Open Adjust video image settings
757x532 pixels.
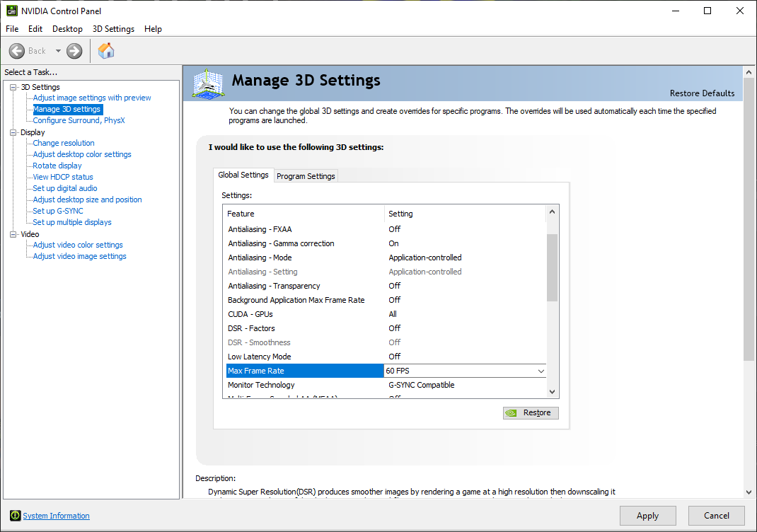click(80, 256)
